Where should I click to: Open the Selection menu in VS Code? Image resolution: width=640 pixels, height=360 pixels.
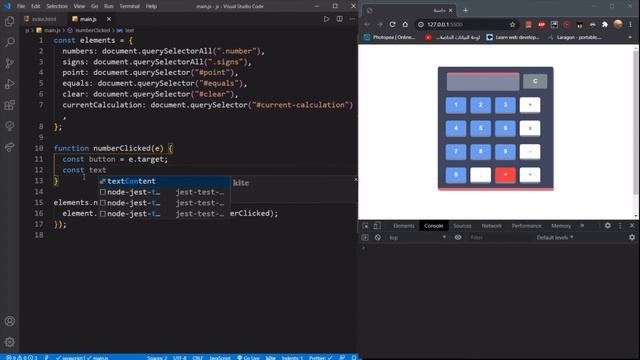click(57, 6)
